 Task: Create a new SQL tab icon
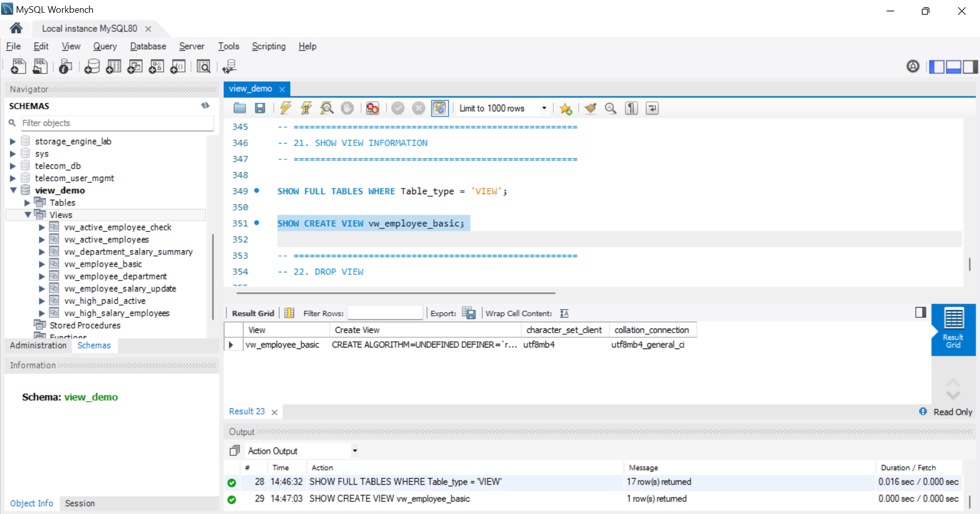coord(18,66)
